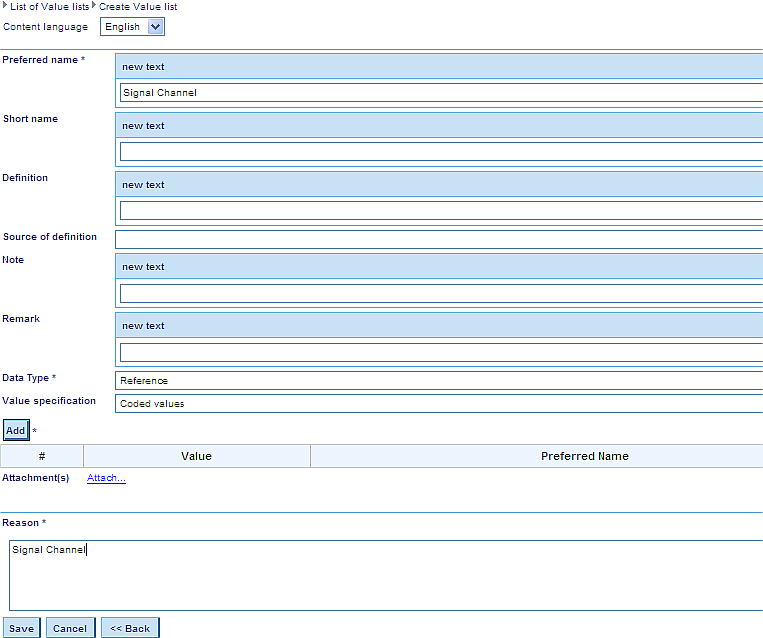This screenshot has height=638, width=763.
Task: Click into the Definition text field
Action: tap(440, 211)
